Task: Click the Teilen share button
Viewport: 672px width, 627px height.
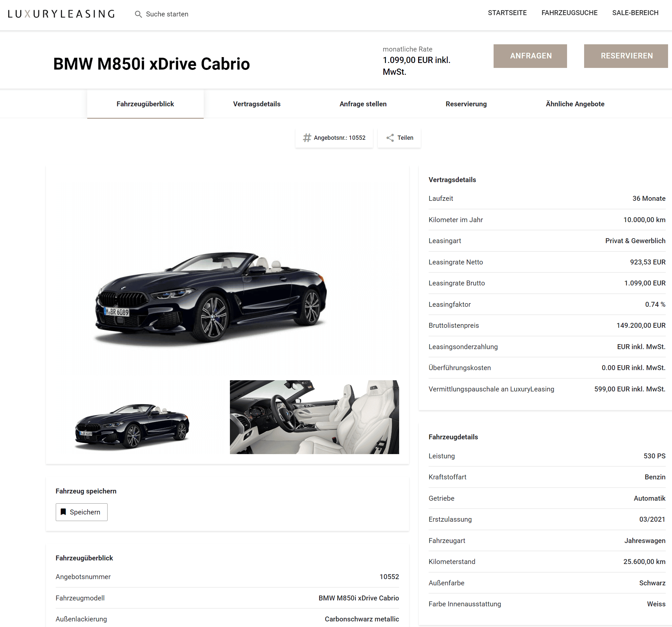Action: [x=399, y=138]
